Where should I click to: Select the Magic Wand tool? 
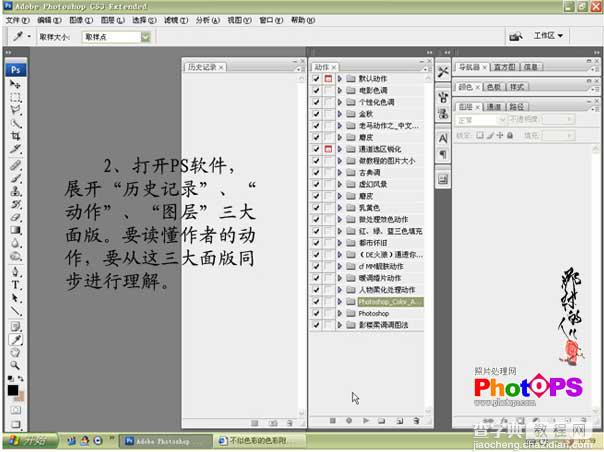tap(15, 123)
